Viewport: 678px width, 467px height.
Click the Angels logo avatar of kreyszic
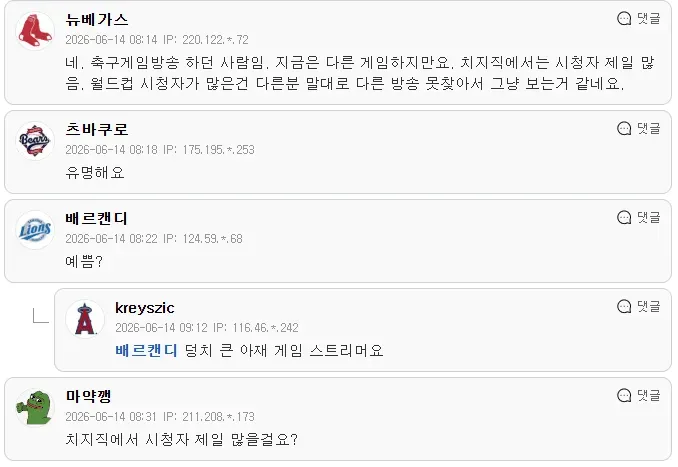pos(85,319)
